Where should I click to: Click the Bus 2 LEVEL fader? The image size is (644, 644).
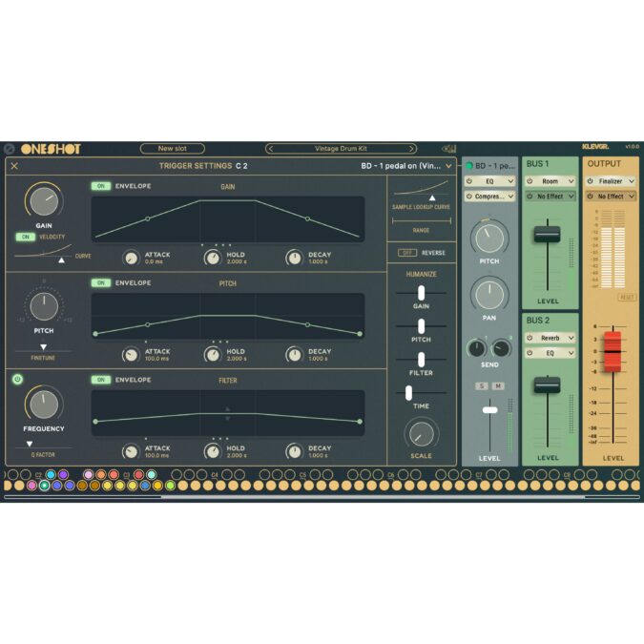point(547,384)
